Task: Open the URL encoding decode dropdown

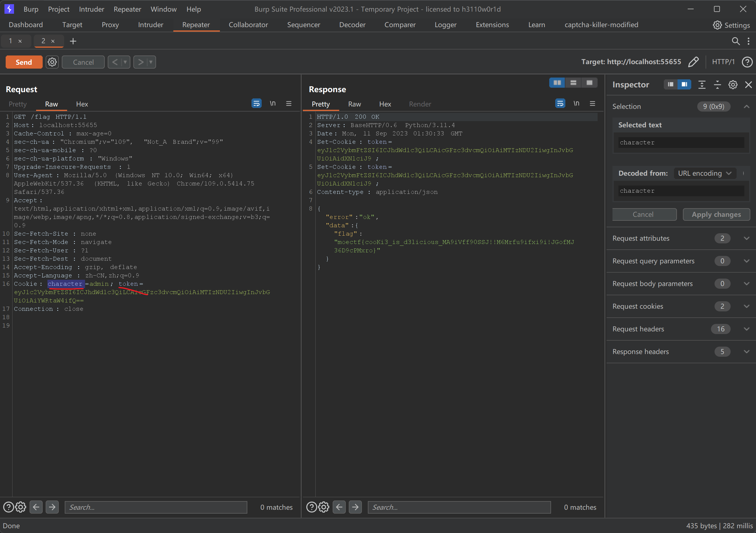Action: click(704, 173)
